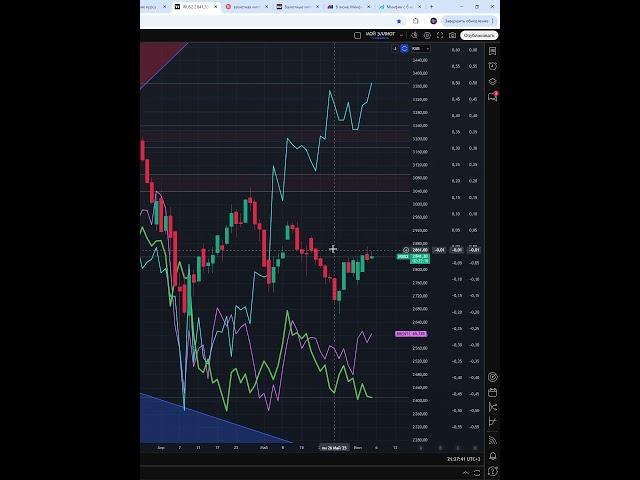Click the 2400,00 price level on scale

pos(420,400)
